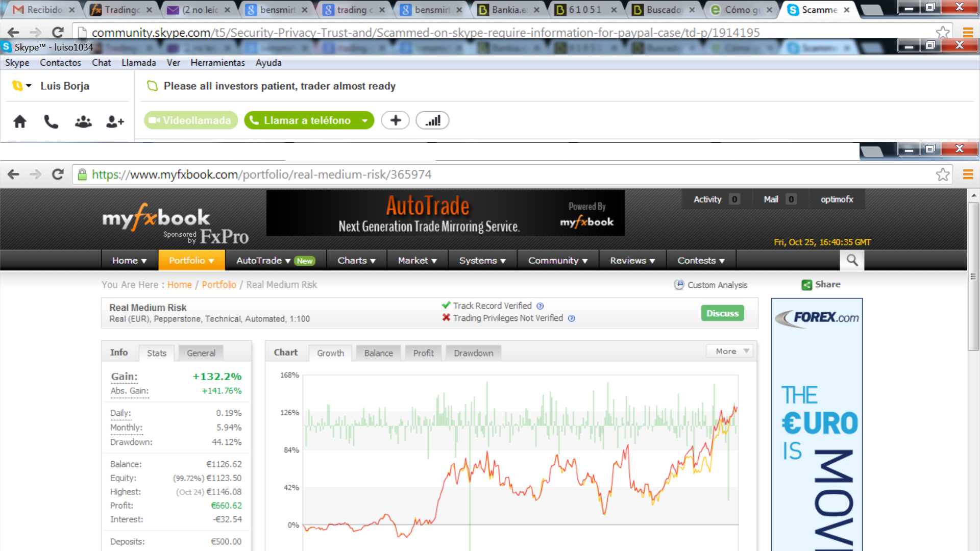Open More chart options dropdown
The width and height of the screenshot is (980, 551).
[x=730, y=351]
